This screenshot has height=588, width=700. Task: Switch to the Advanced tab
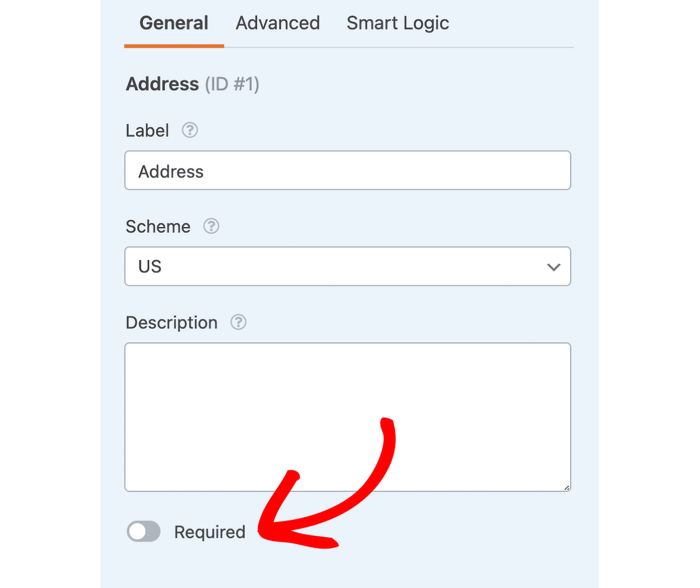[277, 23]
